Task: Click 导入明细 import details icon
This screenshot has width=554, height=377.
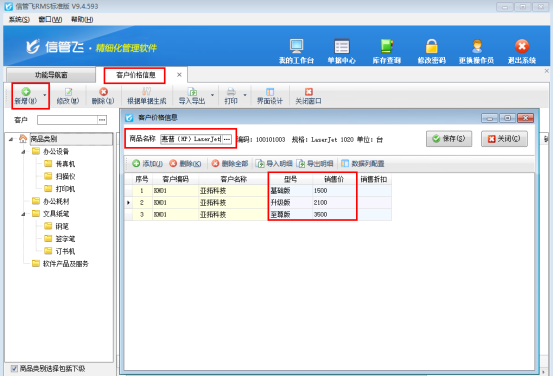Action: (260, 163)
